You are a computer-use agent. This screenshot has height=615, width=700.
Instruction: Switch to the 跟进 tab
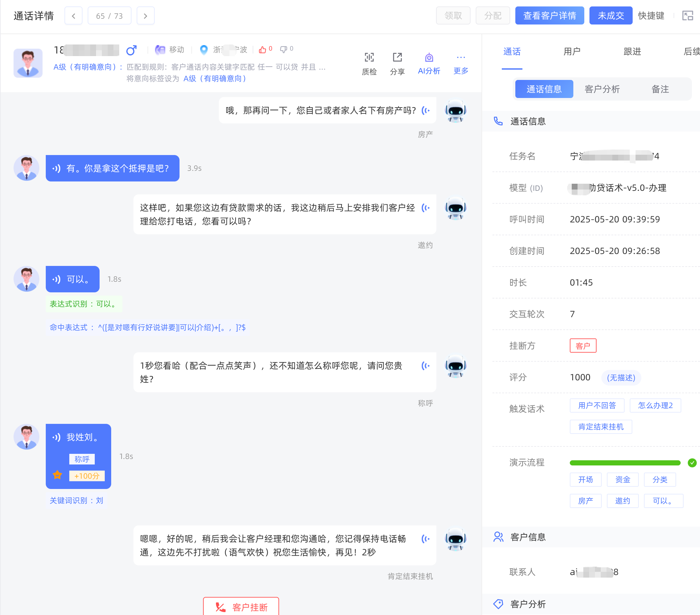tap(632, 51)
